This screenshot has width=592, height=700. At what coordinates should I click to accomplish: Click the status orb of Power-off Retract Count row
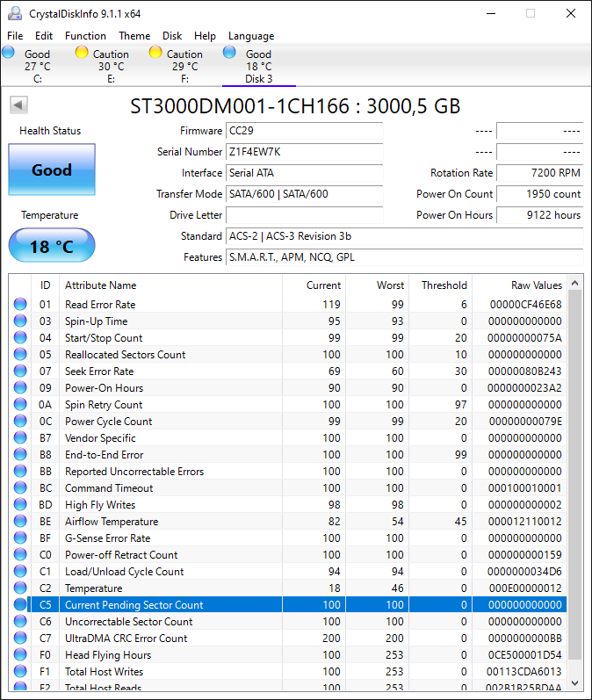click(x=20, y=554)
